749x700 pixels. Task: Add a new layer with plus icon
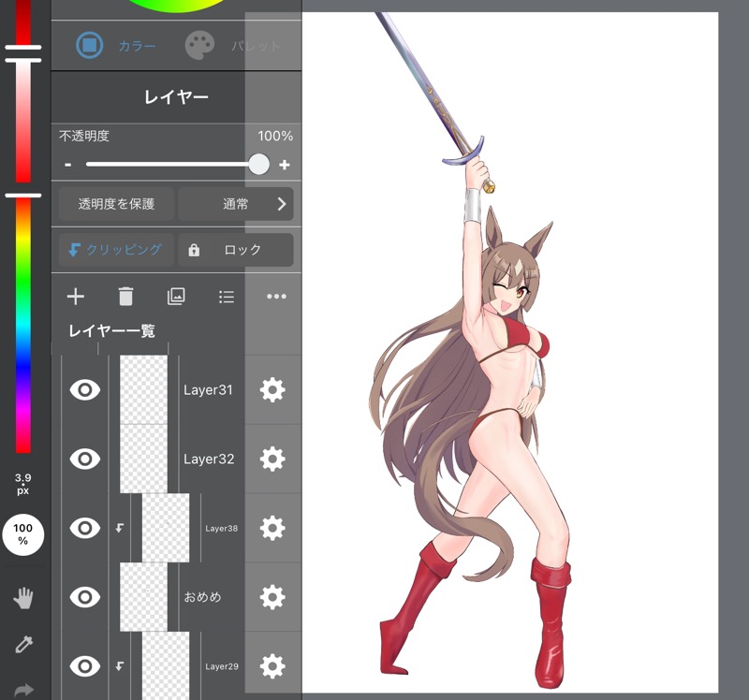[x=76, y=297]
